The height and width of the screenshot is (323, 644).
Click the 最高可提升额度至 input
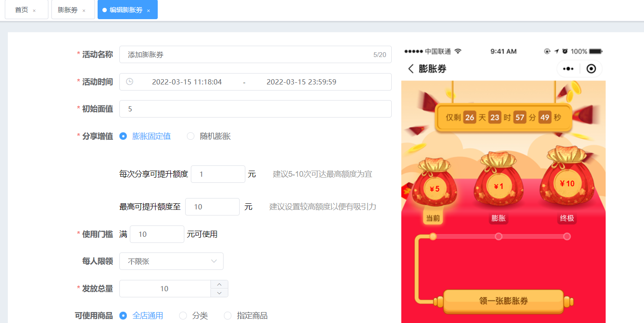tap(212, 207)
